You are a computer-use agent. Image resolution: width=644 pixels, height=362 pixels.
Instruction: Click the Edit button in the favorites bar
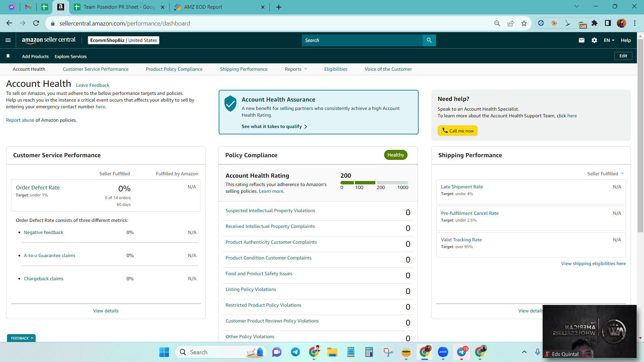623,56
